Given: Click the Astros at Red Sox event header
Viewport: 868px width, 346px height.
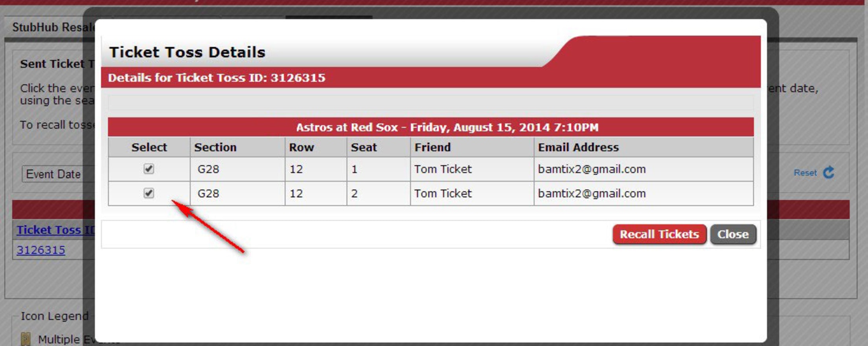Looking at the screenshot, I should [447, 127].
